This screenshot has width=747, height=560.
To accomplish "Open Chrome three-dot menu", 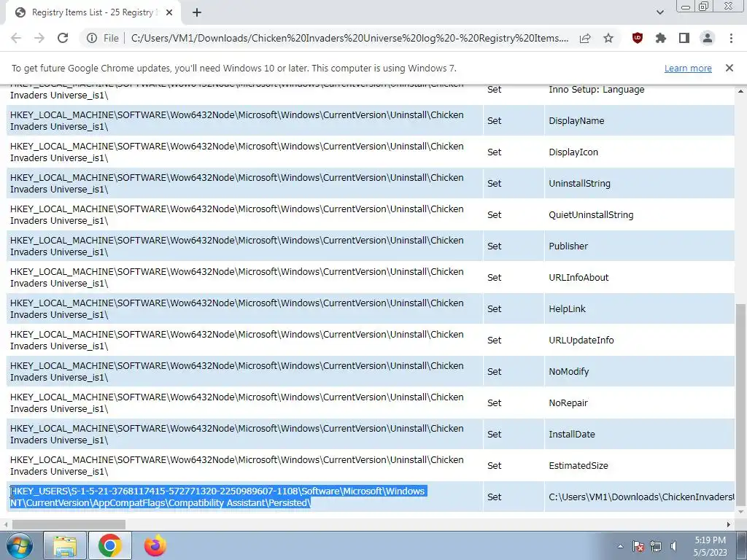I will pyautogui.click(x=731, y=38).
